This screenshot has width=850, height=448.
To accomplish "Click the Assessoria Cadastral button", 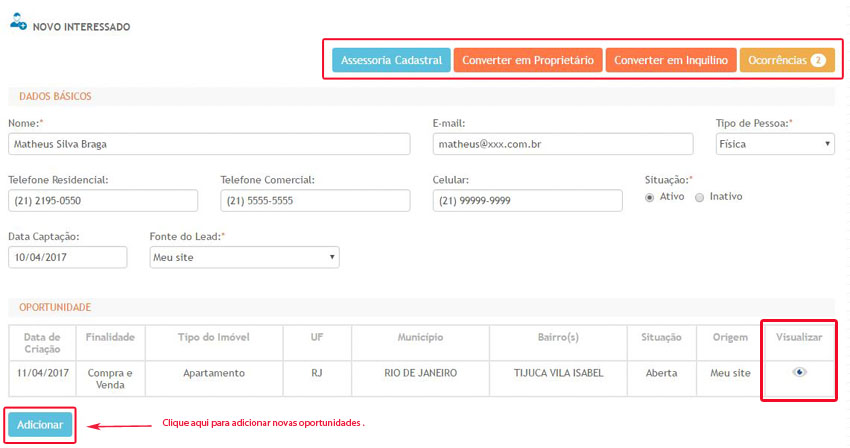I will pyautogui.click(x=391, y=61).
